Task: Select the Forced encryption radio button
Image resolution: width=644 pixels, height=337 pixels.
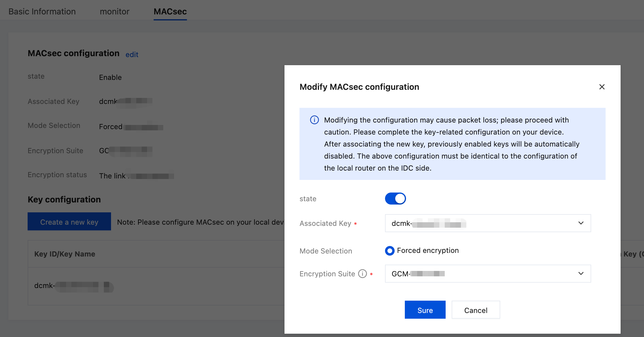Action: click(x=390, y=250)
